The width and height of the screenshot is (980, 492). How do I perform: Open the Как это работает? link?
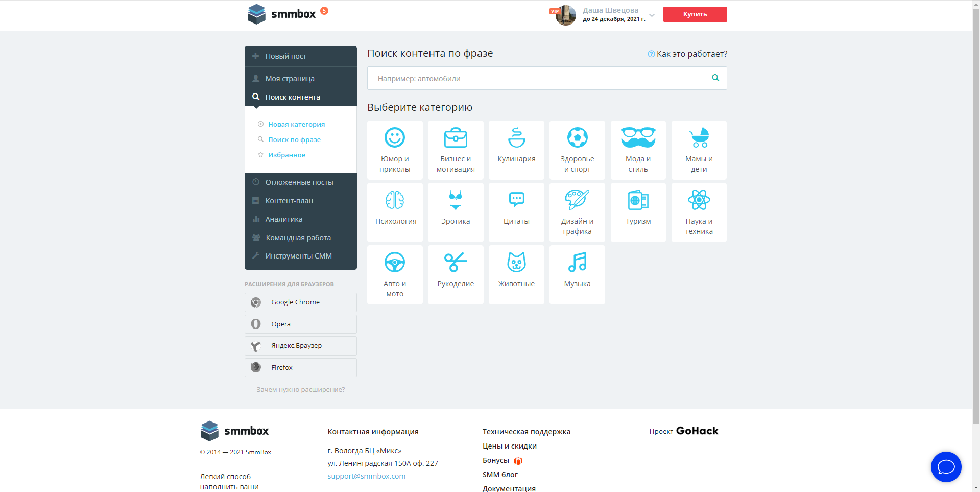[692, 54]
